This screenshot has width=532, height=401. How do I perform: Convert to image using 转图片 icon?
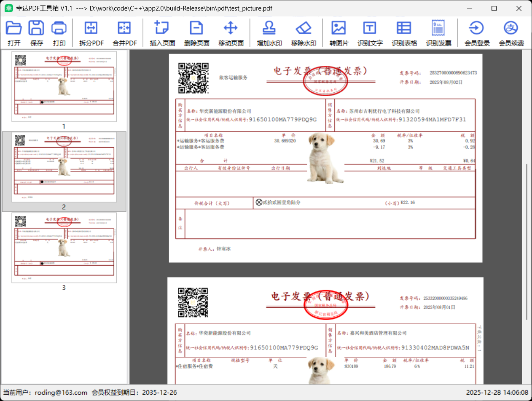[x=339, y=28]
